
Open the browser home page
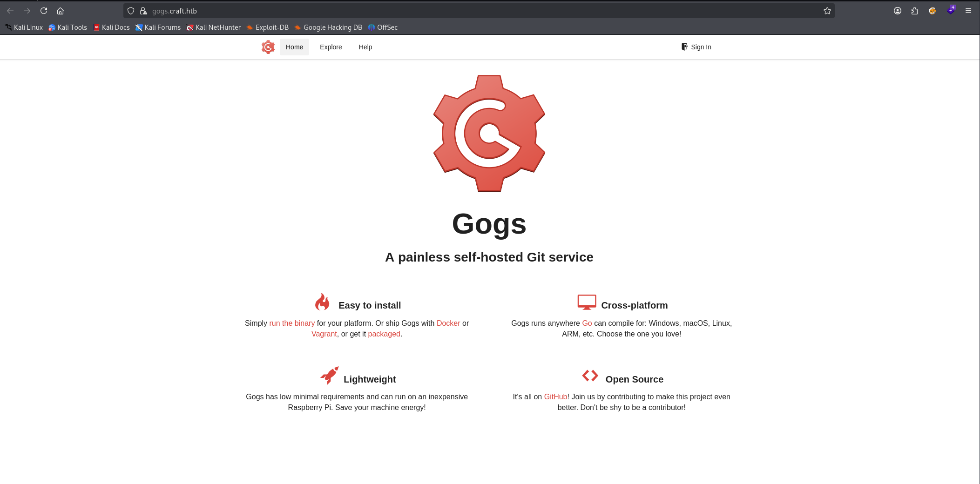pos(60,11)
